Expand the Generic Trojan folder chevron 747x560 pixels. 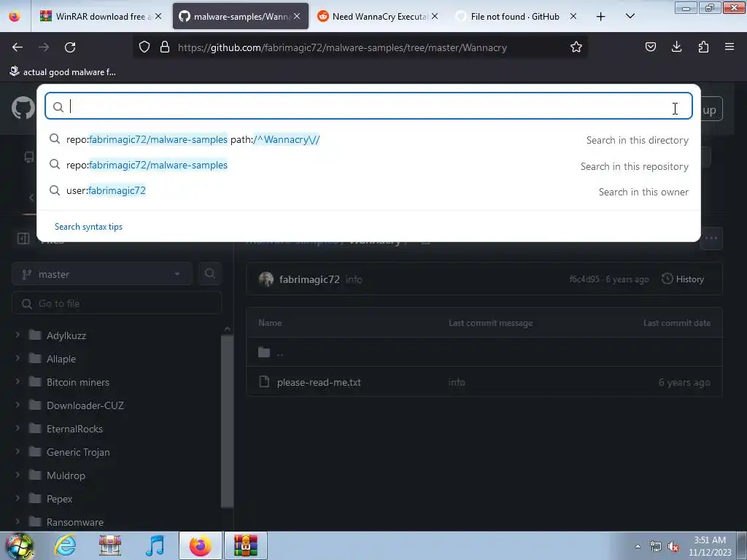click(x=18, y=451)
